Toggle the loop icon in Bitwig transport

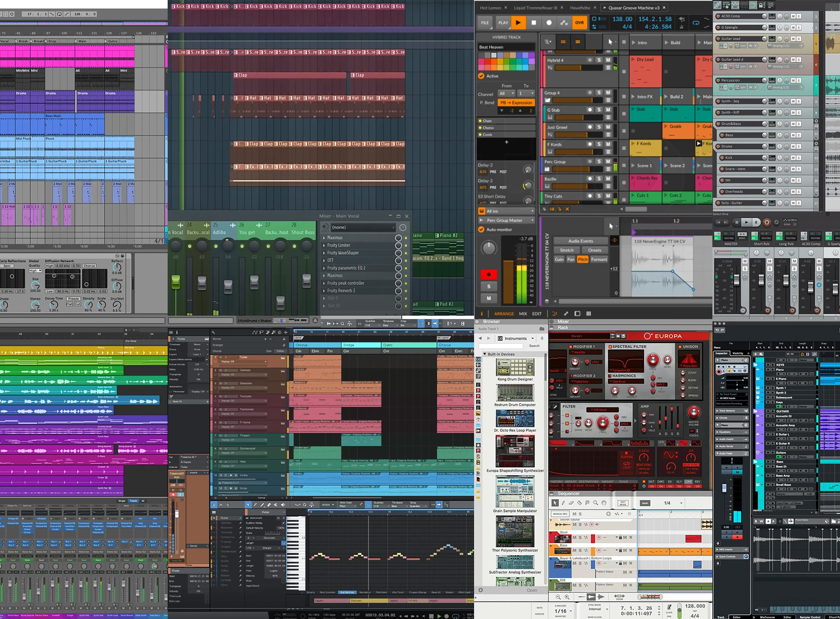(x=696, y=23)
